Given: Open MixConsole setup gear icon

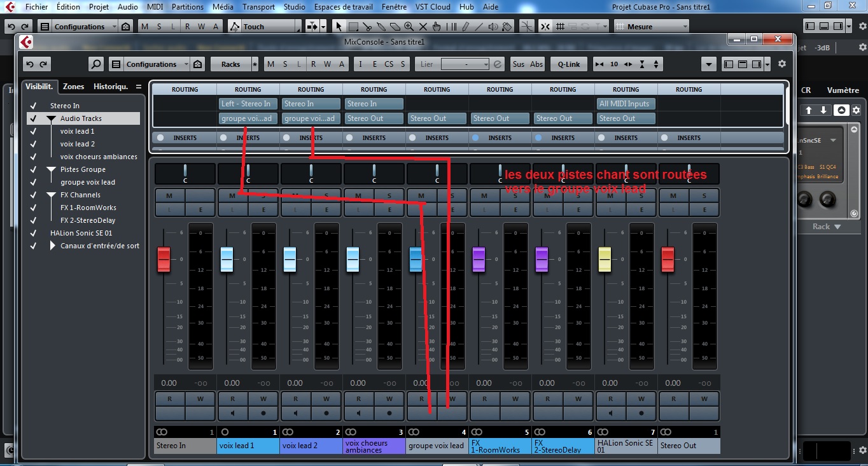Looking at the screenshot, I should pyautogui.click(x=782, y=64).
